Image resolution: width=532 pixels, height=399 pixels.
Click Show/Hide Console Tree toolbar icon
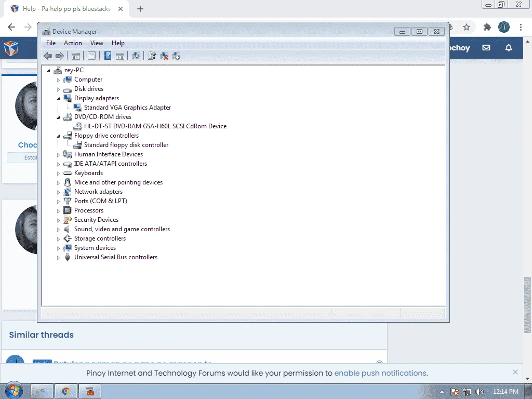[x=76, y=56]
